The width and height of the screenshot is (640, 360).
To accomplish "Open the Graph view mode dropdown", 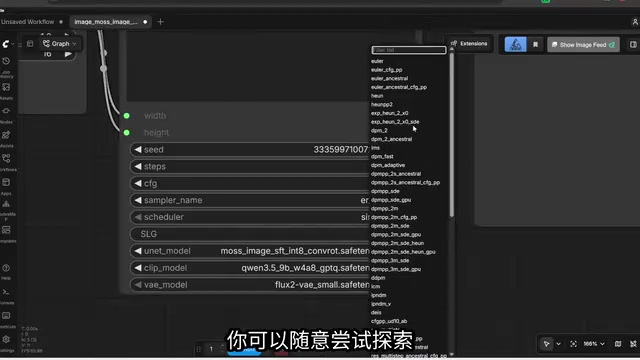I will pos(60,44).
